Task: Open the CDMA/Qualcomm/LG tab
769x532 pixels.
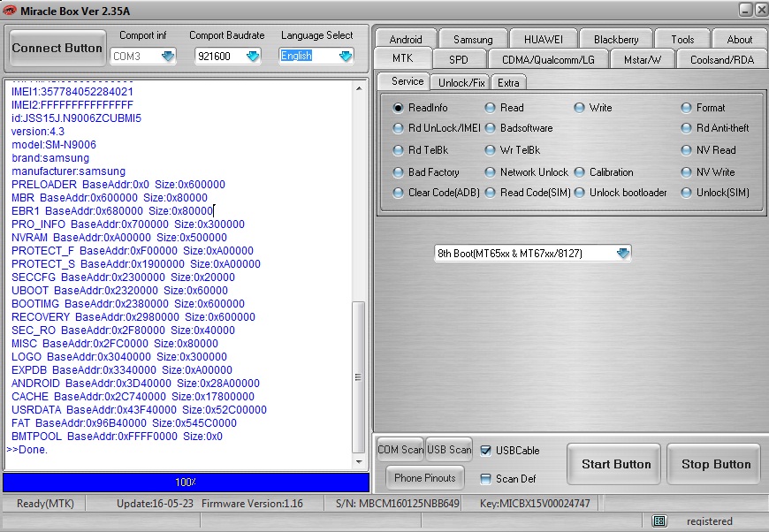Action: click(548, 59)
